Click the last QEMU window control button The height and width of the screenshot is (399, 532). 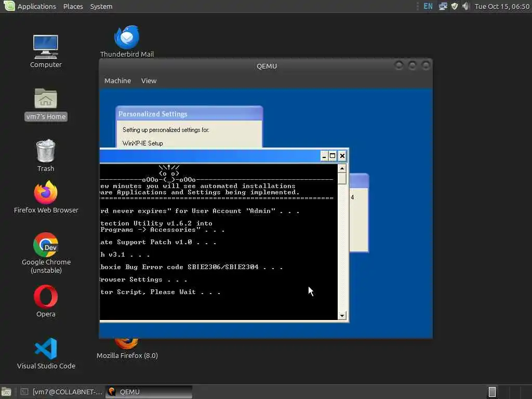[x=425, y=65]
